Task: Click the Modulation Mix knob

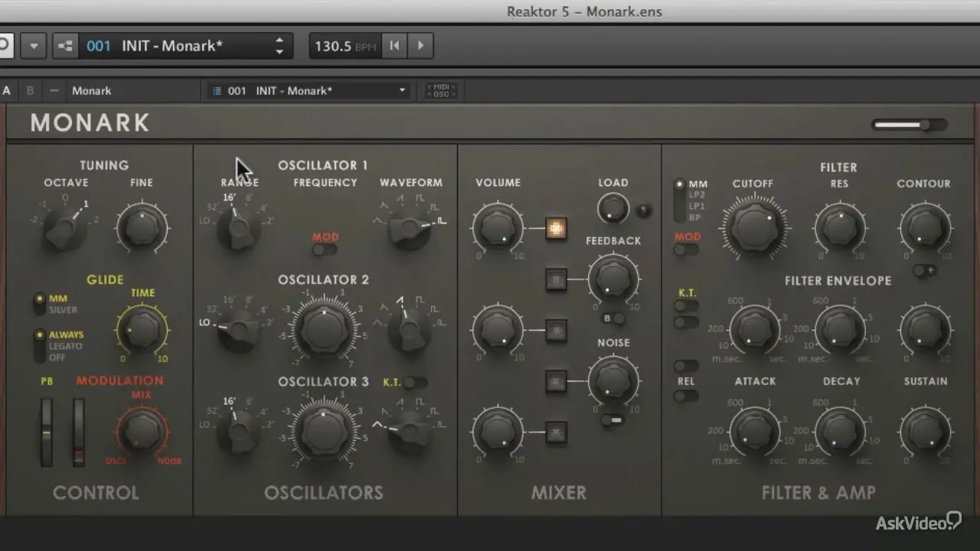Action: click(x=142, y=431)
